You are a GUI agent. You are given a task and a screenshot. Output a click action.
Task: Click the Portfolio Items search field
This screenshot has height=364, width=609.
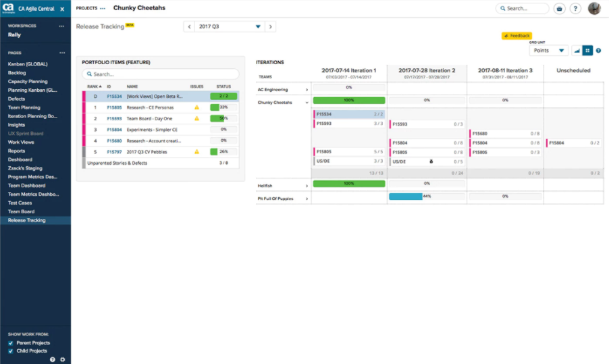161,74
